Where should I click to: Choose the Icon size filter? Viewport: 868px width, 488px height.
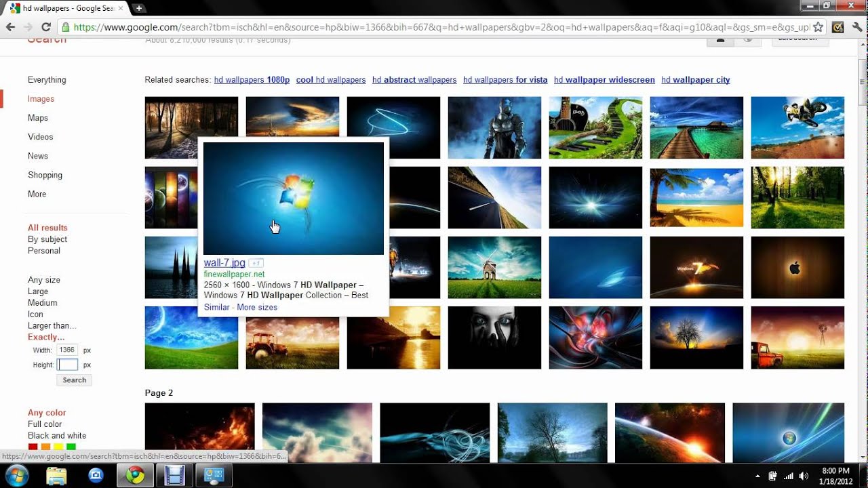tap(35, 314)
